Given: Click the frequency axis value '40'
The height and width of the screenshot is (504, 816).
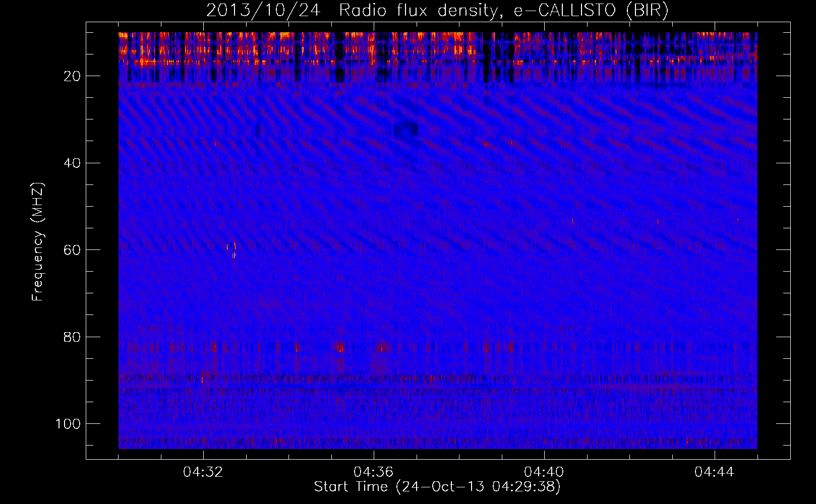Looking at the screenshot, I should click(x=73, y=163).
